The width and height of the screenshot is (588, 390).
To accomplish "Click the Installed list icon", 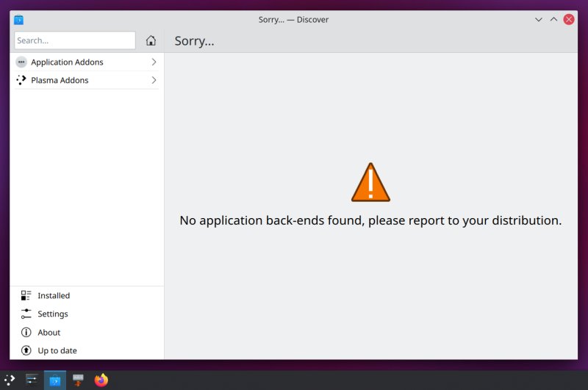I will [x=26, y=295].
